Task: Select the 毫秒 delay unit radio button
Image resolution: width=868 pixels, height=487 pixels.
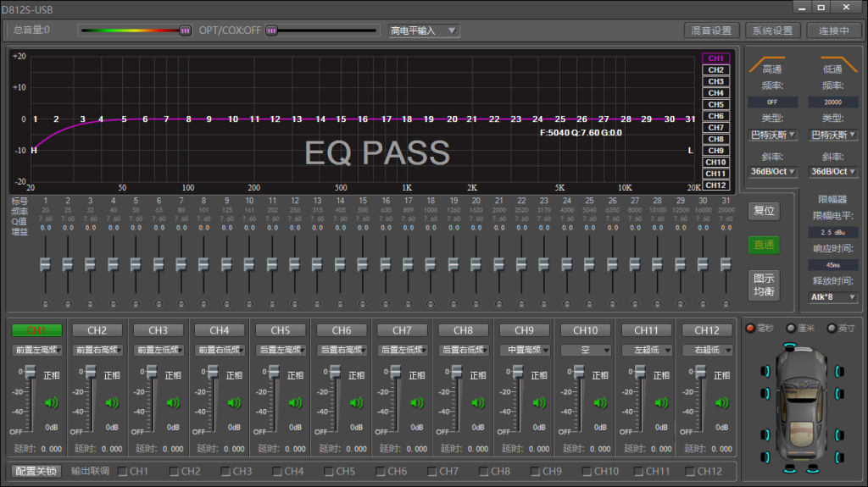Action: [750, 328]
